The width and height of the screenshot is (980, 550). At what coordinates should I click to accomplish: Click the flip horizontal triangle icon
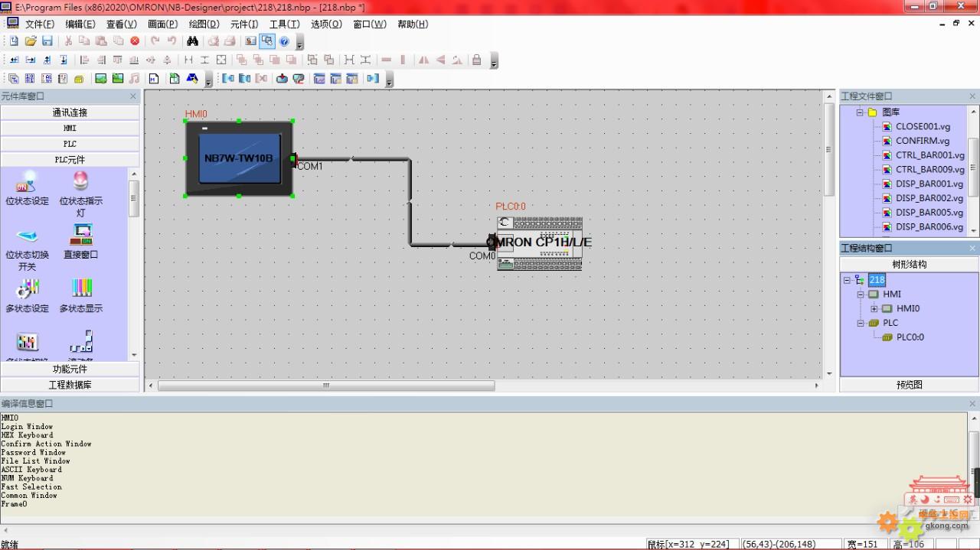click(423, 60)
